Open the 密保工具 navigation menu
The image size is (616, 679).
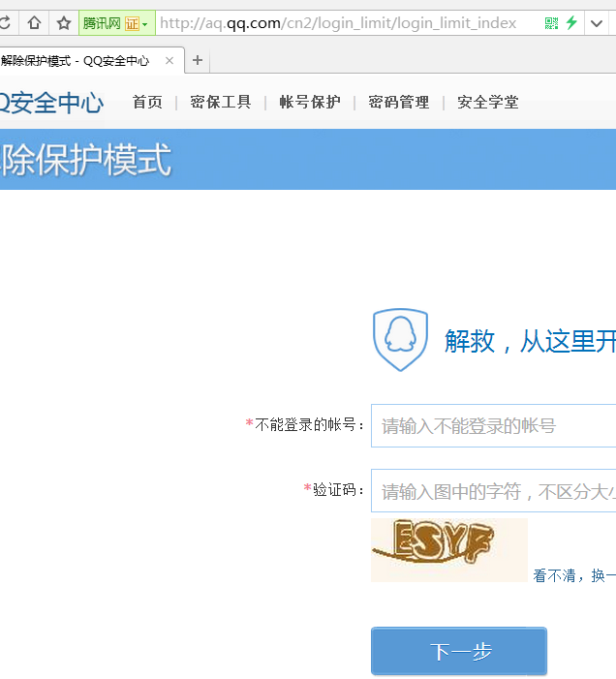pyautogui.click(x=221, y=103)
